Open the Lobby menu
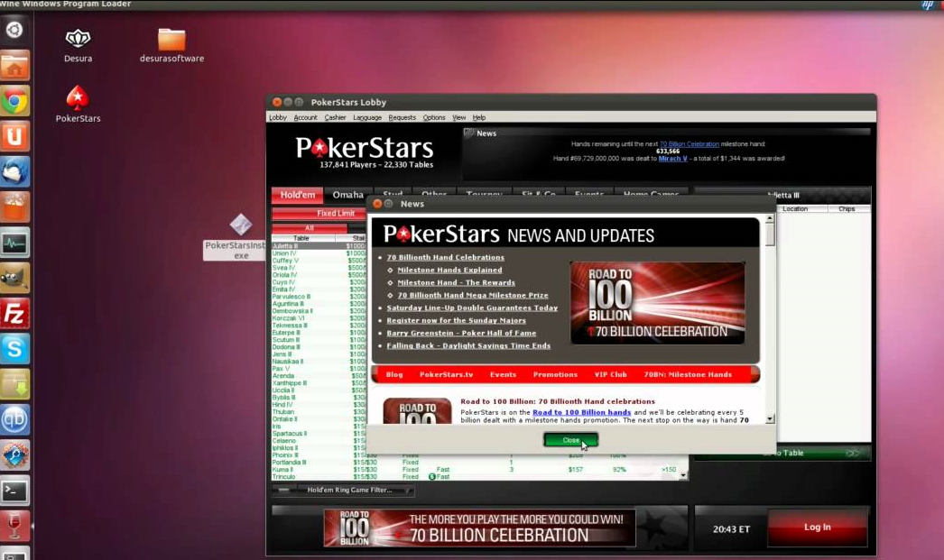This screenshot has height=560, width=944. [x=278, y=117]
